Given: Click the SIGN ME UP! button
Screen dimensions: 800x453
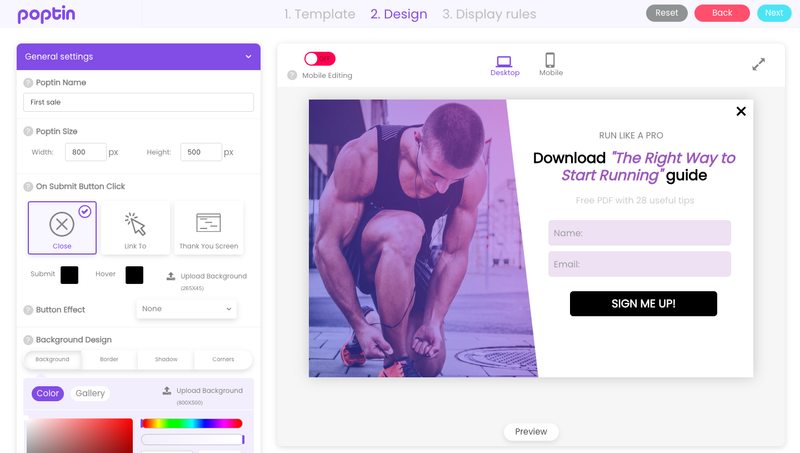Looking at the screenshot, I should 643,304.
